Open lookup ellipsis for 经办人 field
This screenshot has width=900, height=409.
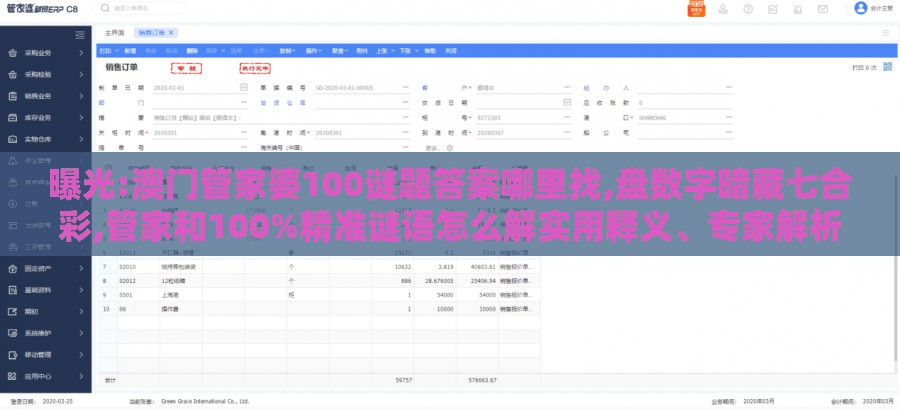point(729,87)
